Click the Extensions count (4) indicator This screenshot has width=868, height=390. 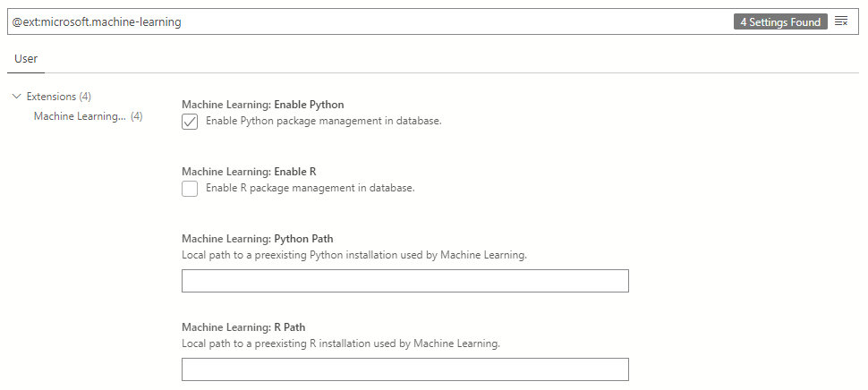coord(85,97)
